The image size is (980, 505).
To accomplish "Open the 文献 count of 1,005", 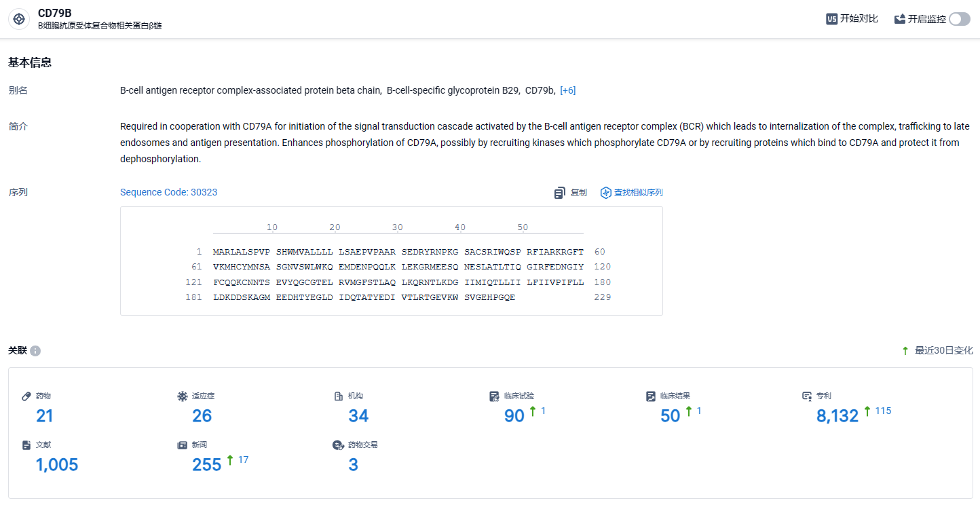I will (57, 465).
